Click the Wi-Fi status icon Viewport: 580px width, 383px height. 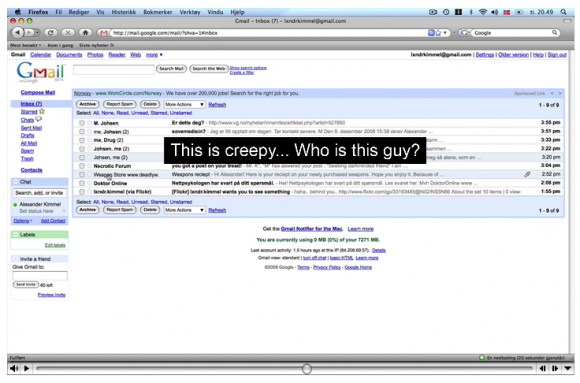tap(483, 12)
